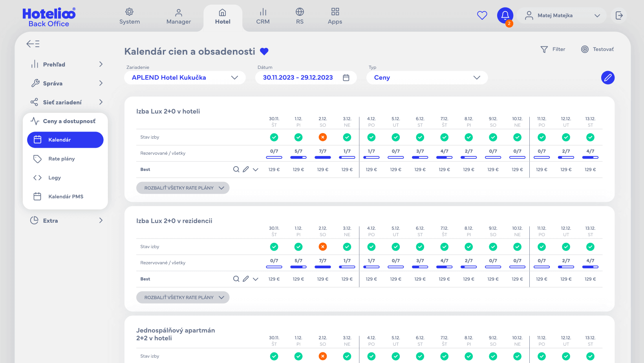Click the Filter button
This screenshot has width=644, height=363.
coord(553,49)
